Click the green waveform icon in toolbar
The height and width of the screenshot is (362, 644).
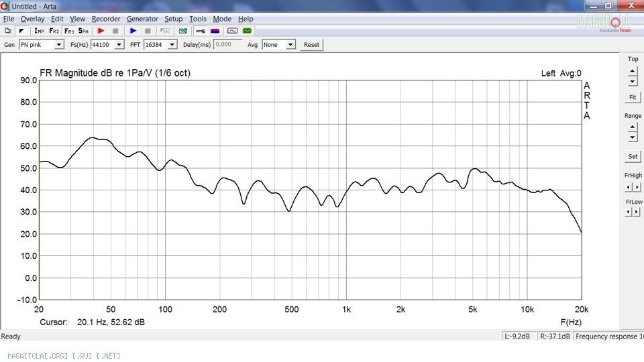[248, 31]
